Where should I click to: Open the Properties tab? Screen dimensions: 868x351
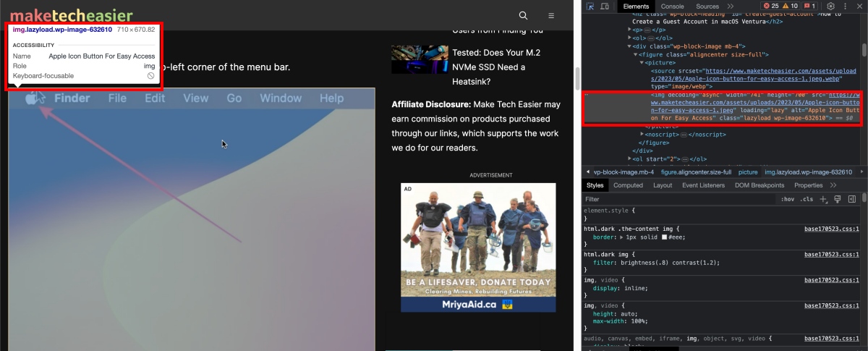808,185
